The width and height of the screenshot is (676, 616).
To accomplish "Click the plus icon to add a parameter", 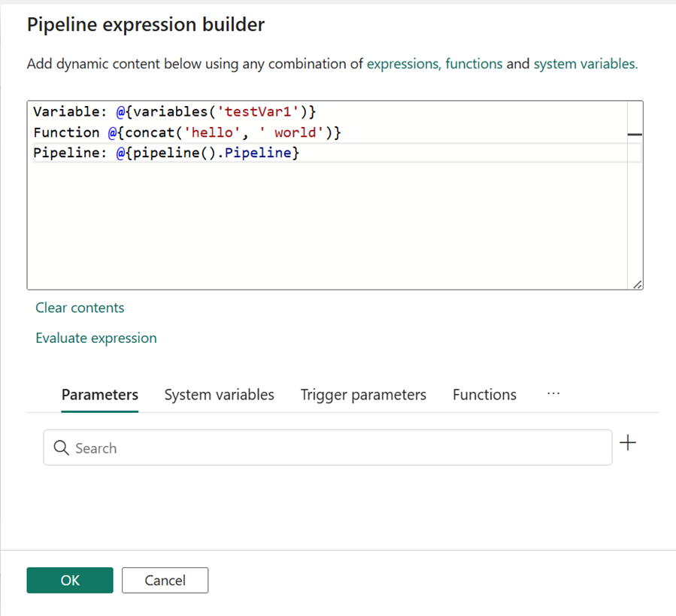I will [628, 442].
